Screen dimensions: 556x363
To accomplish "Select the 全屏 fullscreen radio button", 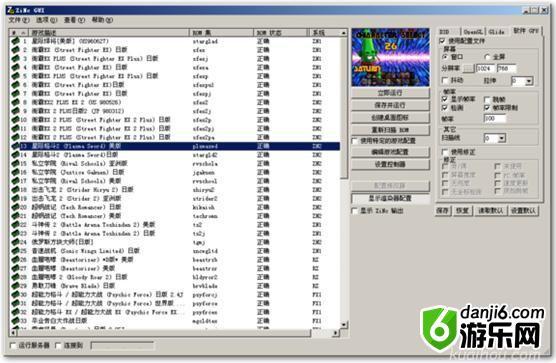I will click(487, 57).
